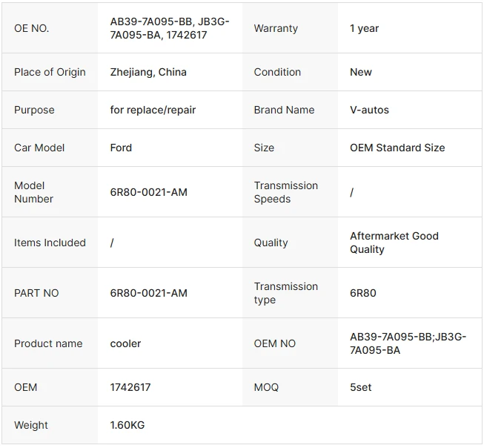This screenshot has width=484, height=448.
Task: Select the Condition value New
Action: pos(361,72)
